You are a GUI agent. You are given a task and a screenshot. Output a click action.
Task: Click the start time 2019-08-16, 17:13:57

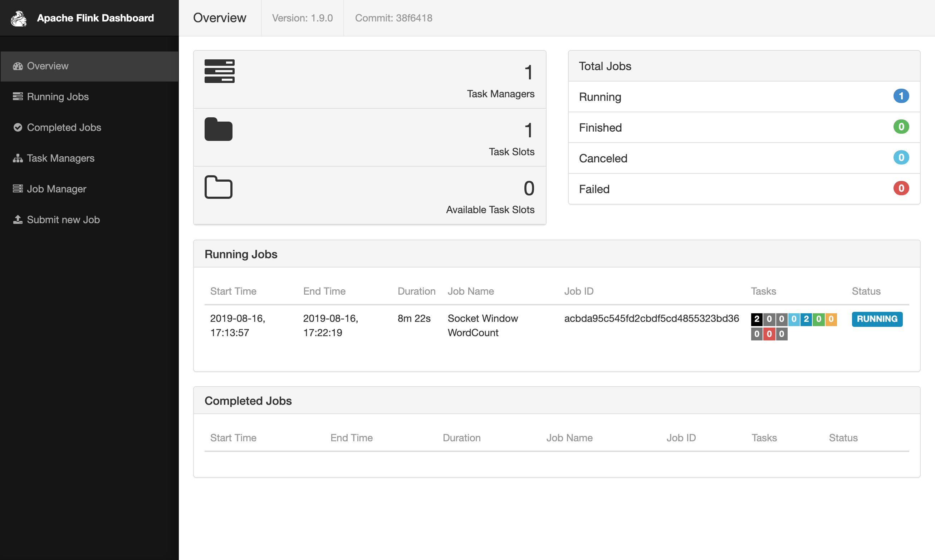point(238,325)
